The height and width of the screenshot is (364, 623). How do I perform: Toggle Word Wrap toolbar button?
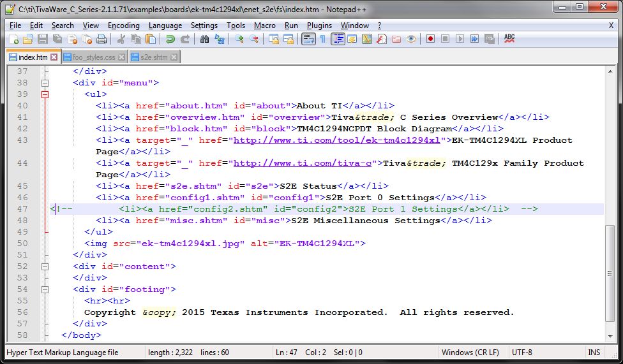pos(308,39)
